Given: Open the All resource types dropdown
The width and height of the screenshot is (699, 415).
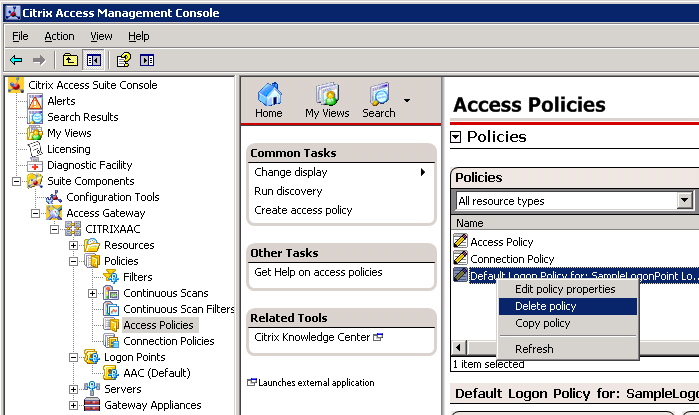Looking at the screenshot, I should coord(685,201).
